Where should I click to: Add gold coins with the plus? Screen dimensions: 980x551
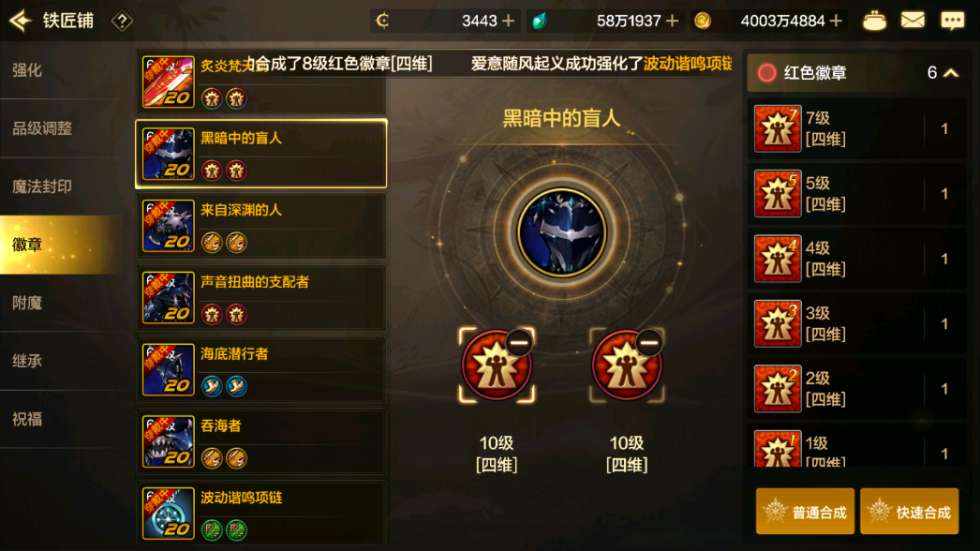836,22
